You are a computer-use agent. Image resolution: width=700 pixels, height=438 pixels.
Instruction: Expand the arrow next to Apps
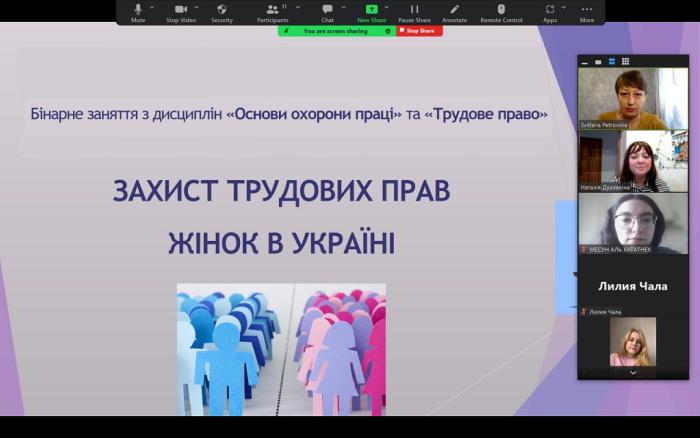(563, 8)
